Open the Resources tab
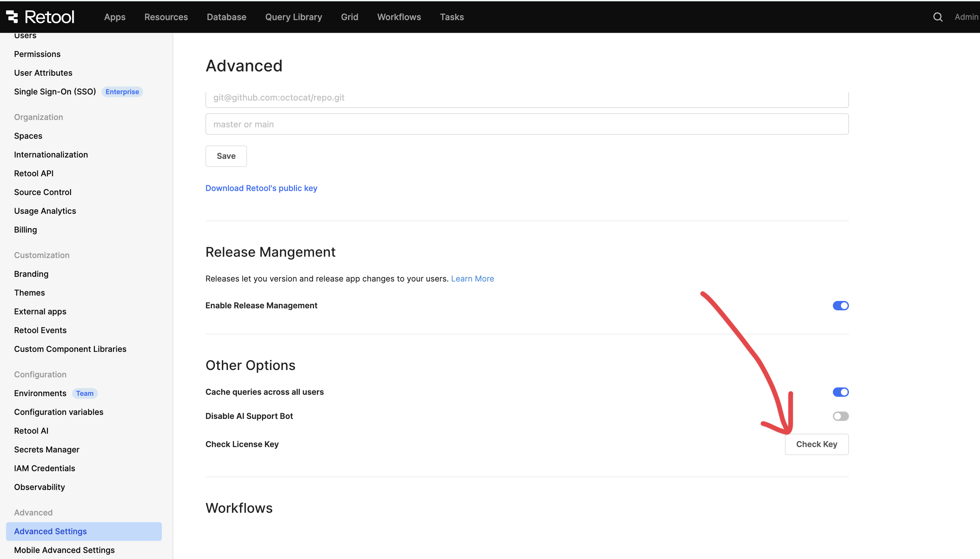This screenshot has height=559, width=980. [166, 17]
